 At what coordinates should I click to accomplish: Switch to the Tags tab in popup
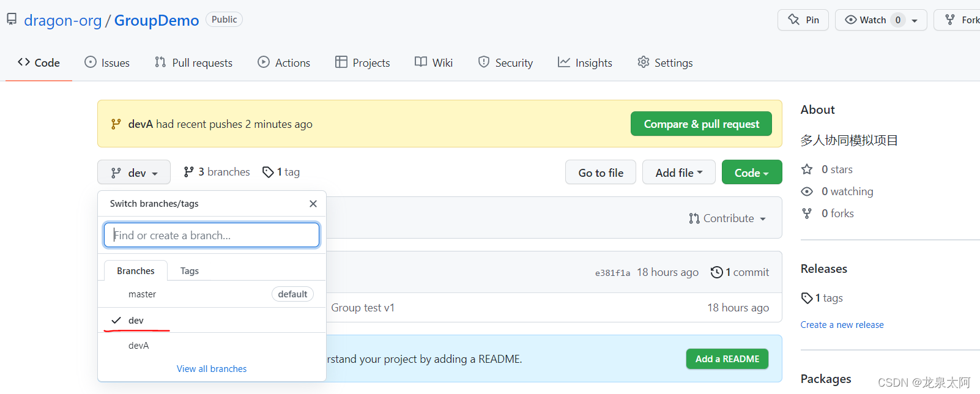(190, 270)
